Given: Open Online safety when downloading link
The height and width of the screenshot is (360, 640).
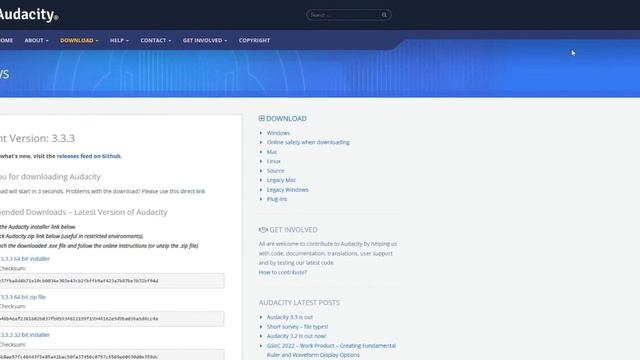Looking at the screenshot, I should point(308,142).
